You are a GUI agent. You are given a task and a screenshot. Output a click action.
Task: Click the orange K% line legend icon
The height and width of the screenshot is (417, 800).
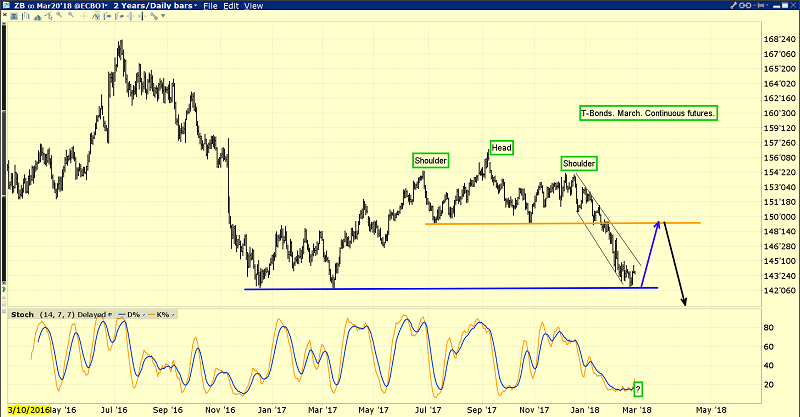coord(150,314)
